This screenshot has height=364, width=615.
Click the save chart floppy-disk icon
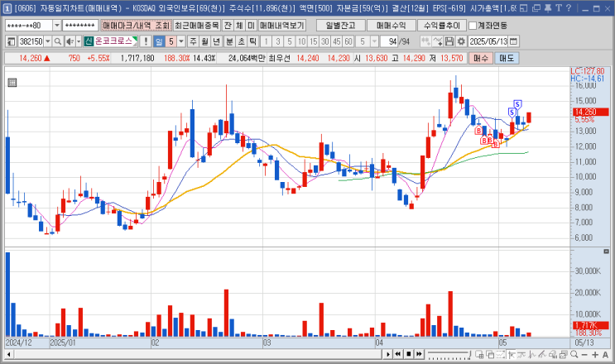pyautogui.click(x=449, y=41)
